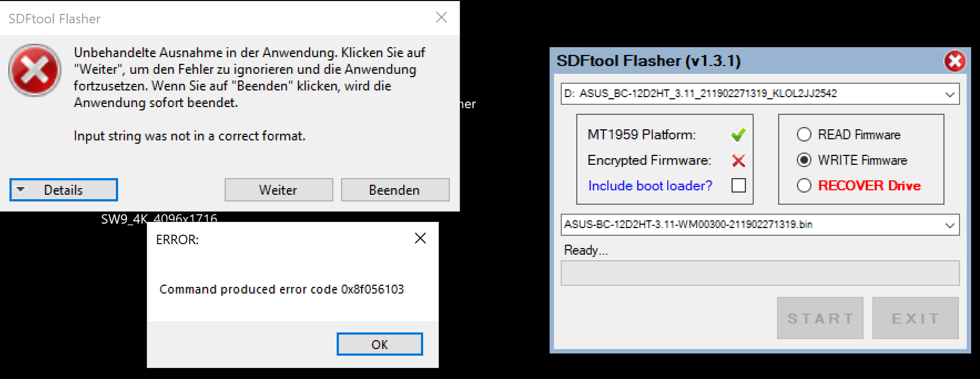Click the green MT1959 Platform checkmark
The height and width of the screenshot is (379, 980).
(738, 135)
